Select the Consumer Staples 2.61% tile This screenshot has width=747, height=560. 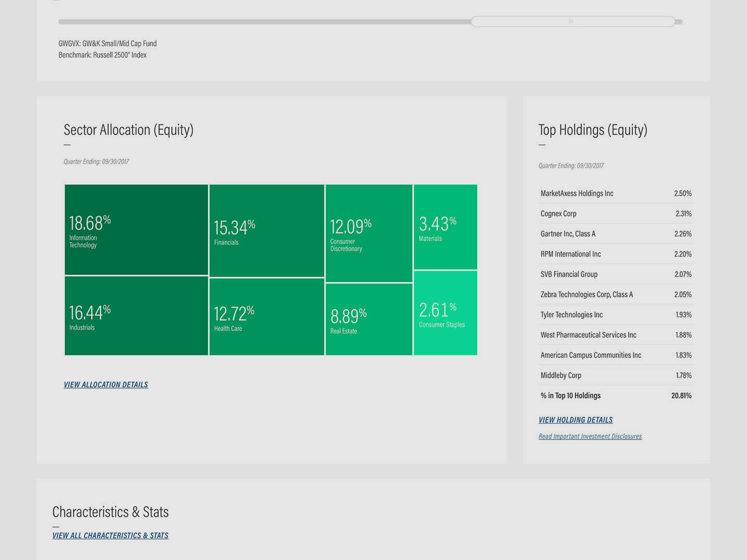445,313
